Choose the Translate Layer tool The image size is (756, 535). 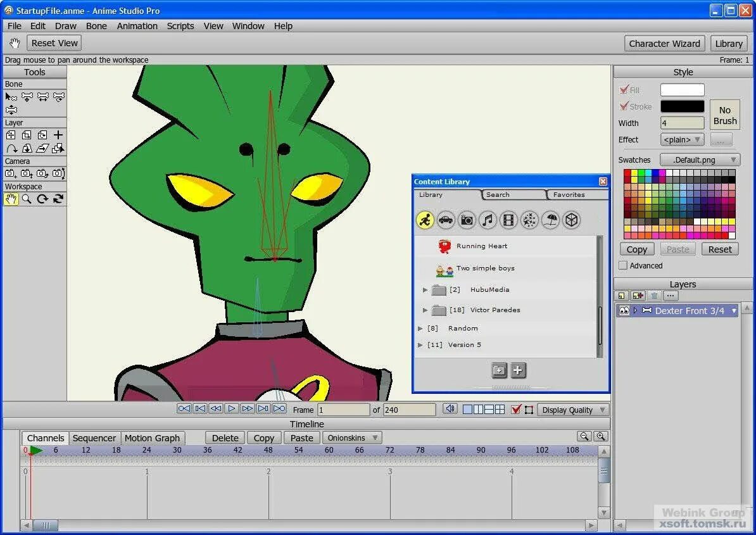point(11,135)
